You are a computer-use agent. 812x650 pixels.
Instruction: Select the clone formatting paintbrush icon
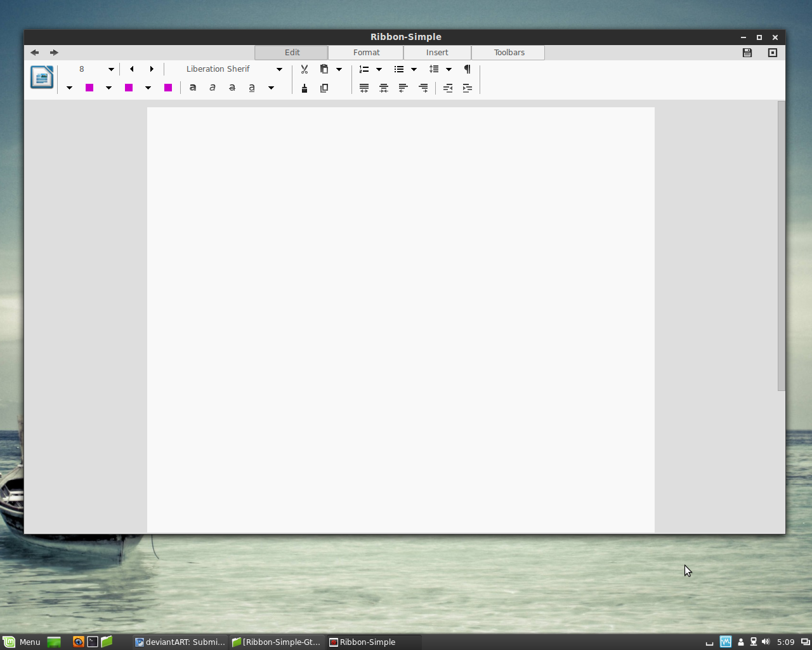click(304, 88)
